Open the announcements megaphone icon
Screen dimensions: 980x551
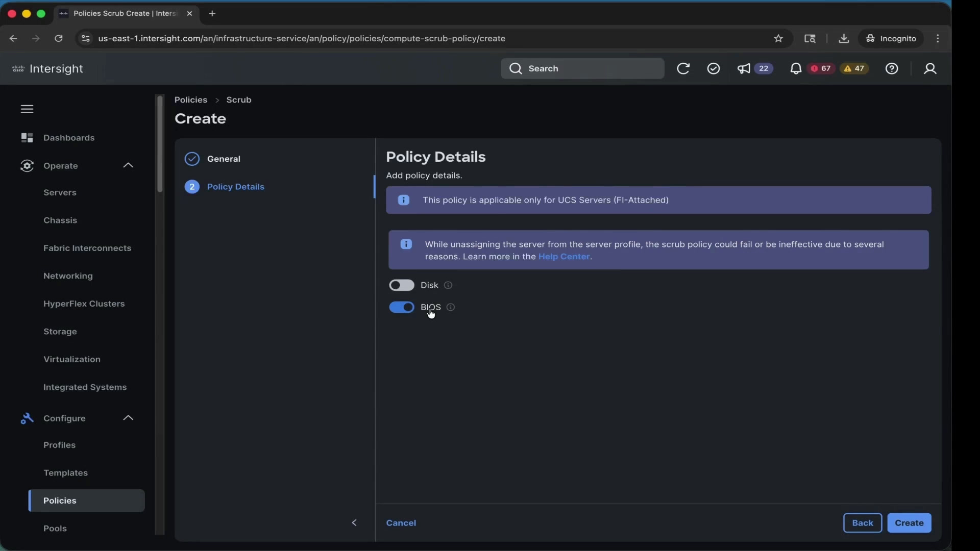[x=744, y=69]
